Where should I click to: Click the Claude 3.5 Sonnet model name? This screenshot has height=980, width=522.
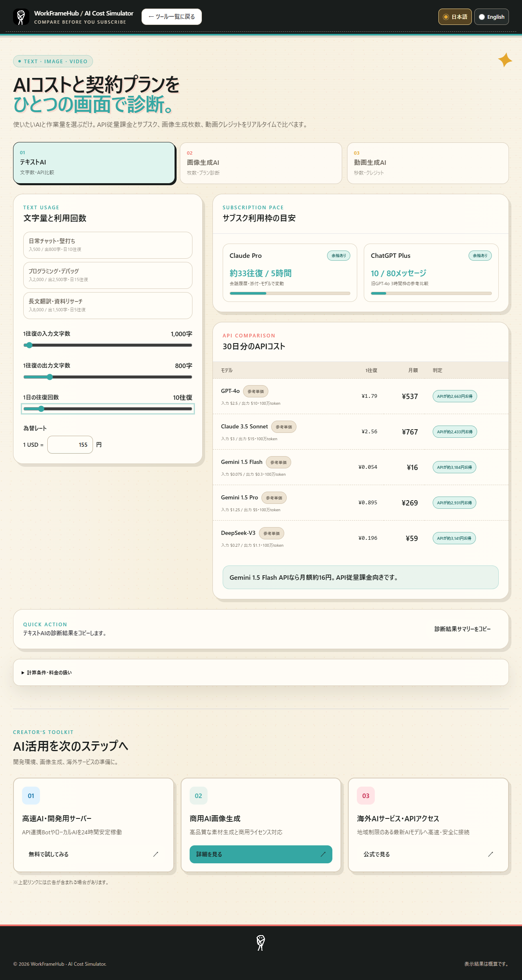click(244, 426)
